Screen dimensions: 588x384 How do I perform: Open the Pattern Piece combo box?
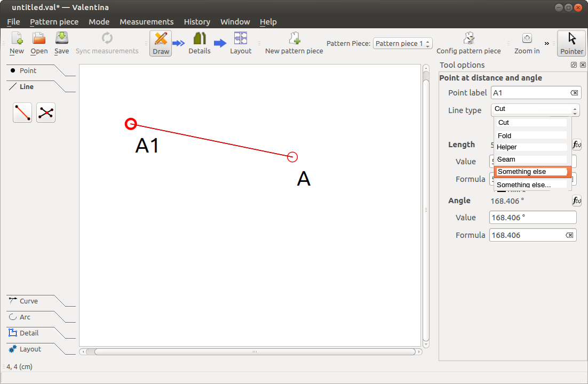[402, 43]
